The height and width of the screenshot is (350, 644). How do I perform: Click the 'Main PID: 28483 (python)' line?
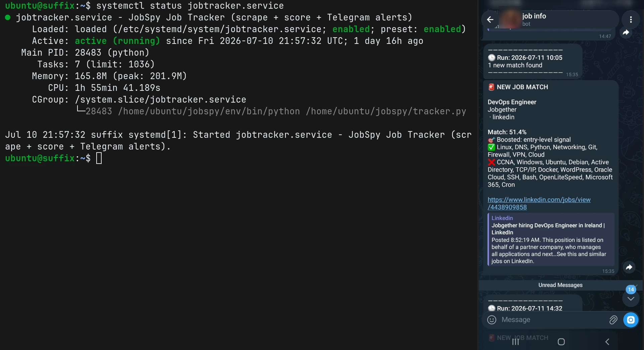pyautogui.click(x=85, y=53)
